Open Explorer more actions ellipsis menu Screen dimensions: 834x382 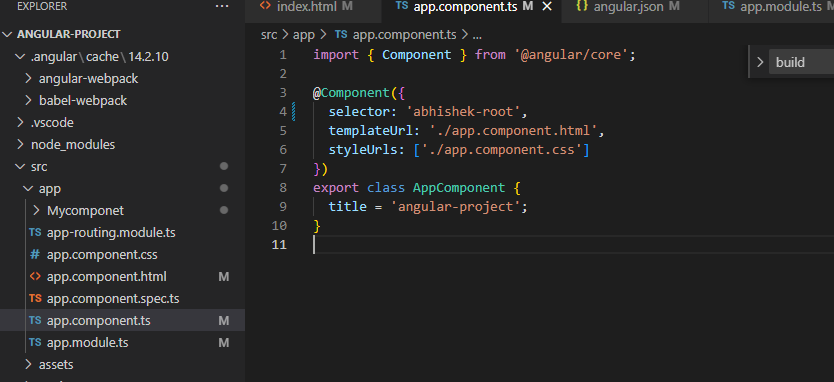click(x=221, y=6)
